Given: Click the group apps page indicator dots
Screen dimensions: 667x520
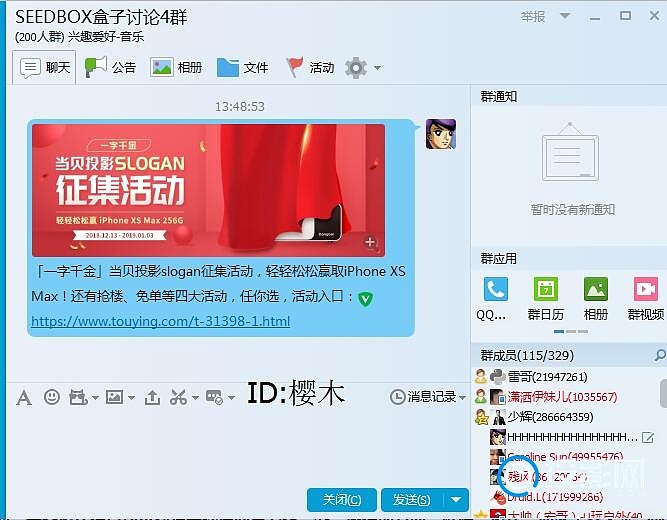Looking at the screenshot, I should click(571, 331).
